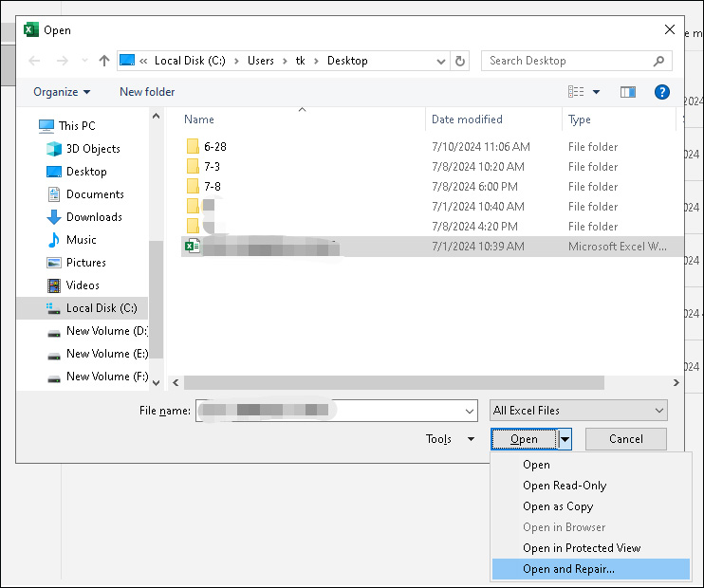Select Pictures in the sidebar
Viewport: 704px width, 588px height.
pos(76,263)
